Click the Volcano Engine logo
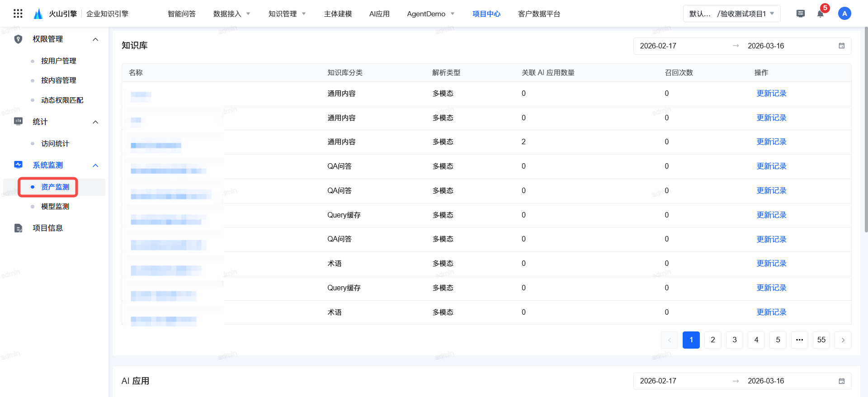The image size is (868, 397). 38,14
